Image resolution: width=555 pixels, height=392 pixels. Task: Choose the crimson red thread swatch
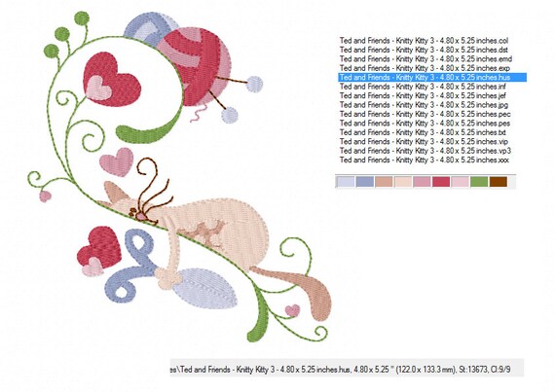coord(441,182)
